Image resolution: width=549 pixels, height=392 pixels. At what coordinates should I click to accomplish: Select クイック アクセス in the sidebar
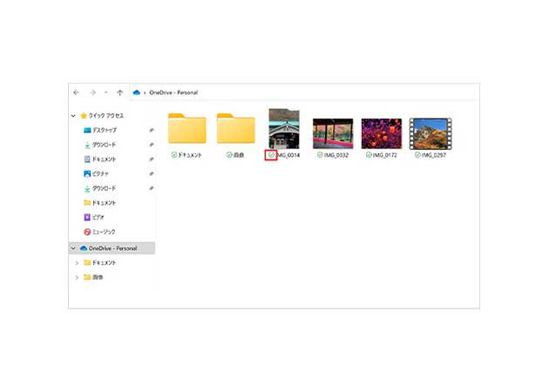(x=105, y=116)
